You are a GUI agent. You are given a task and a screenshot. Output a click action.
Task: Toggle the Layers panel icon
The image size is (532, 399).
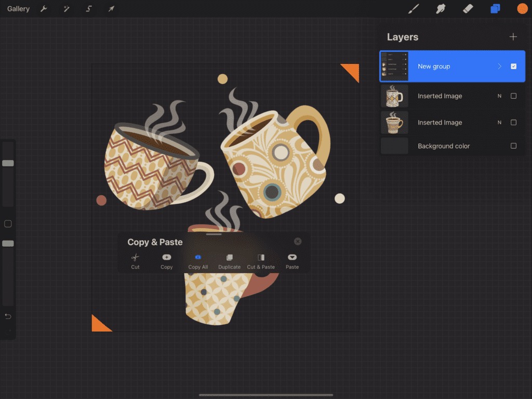click(x=495, y=9)
